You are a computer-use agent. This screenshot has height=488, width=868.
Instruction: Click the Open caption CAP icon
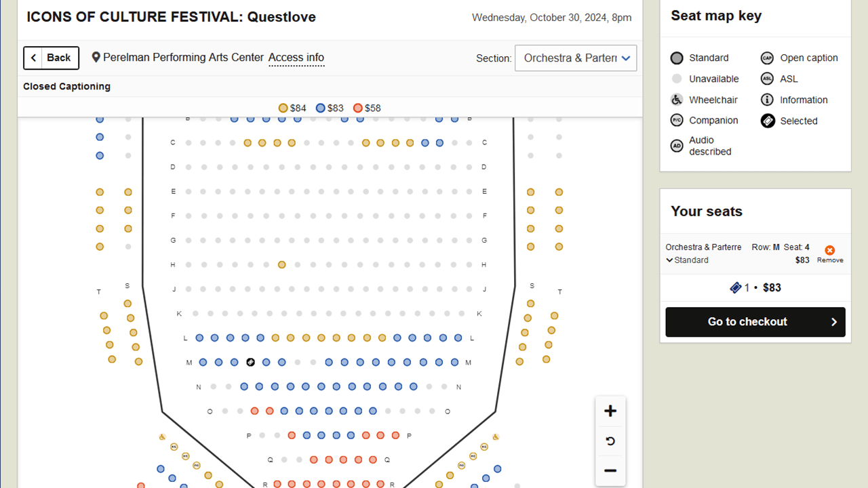(767, 58)
